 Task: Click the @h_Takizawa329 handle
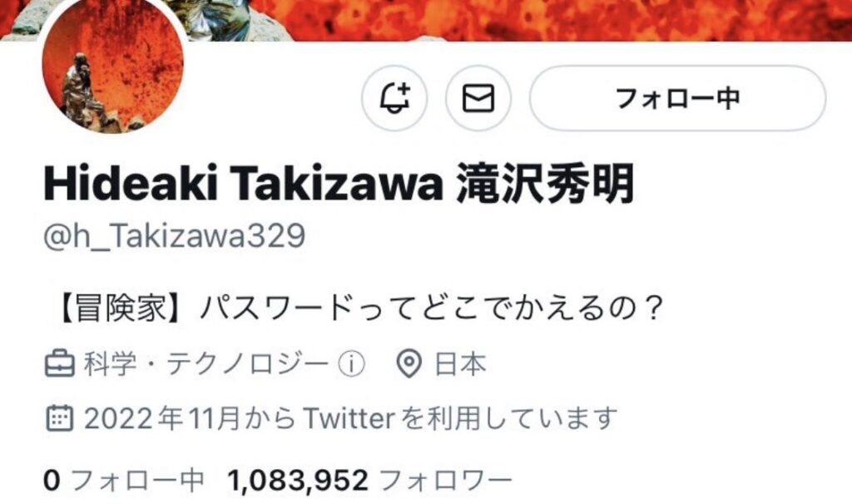point(175,236)
